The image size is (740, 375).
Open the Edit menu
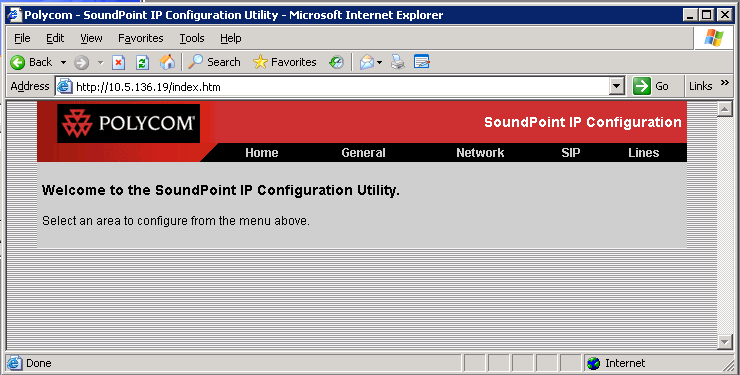(x=55, y=38)
